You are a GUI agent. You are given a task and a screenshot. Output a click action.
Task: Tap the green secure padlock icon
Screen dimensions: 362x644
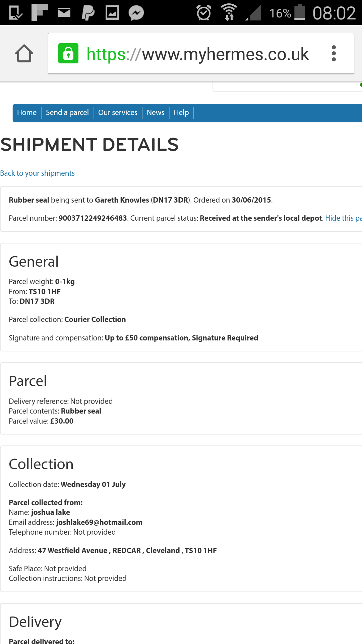(x=68, y=54)
